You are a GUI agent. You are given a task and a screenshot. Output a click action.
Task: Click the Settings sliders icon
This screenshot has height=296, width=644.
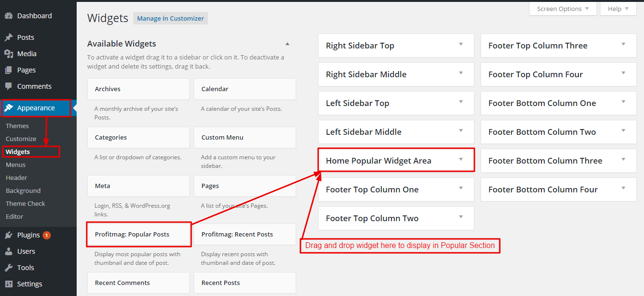pyautogui.click(x=9, y=284)
